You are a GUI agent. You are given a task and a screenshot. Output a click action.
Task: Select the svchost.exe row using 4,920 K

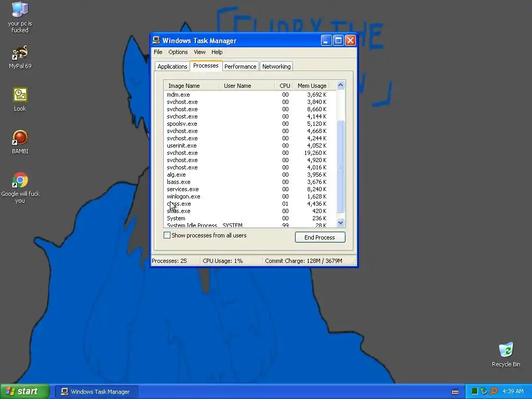coord(250,160)
